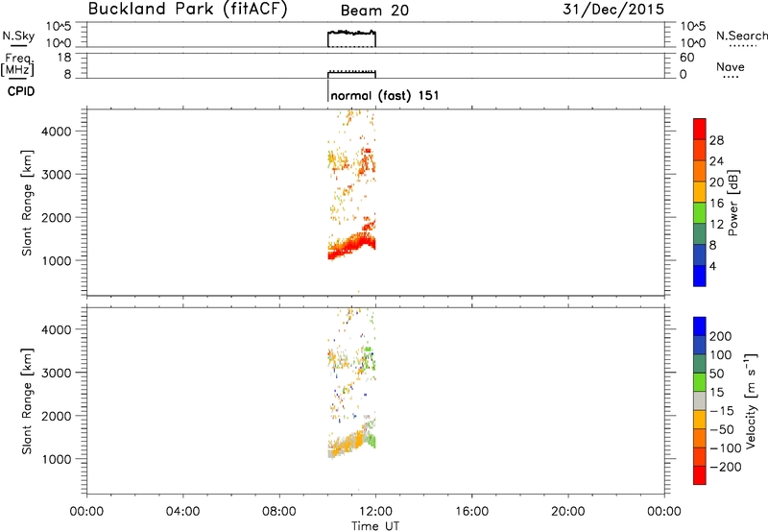Click the "04:00" time tick label

point(183,512)
